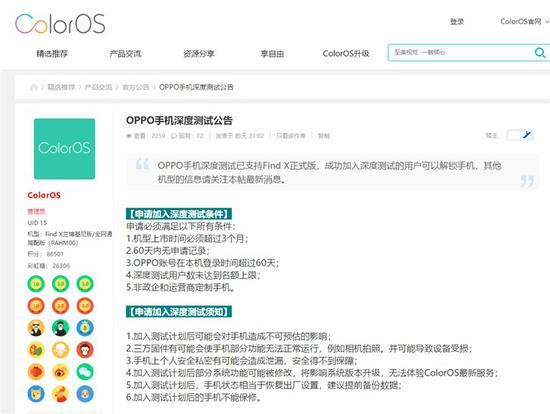Go to 产品交流 in the breadcrumb
Viewport: 550px width, 414px height.
(x=99, y=87)
